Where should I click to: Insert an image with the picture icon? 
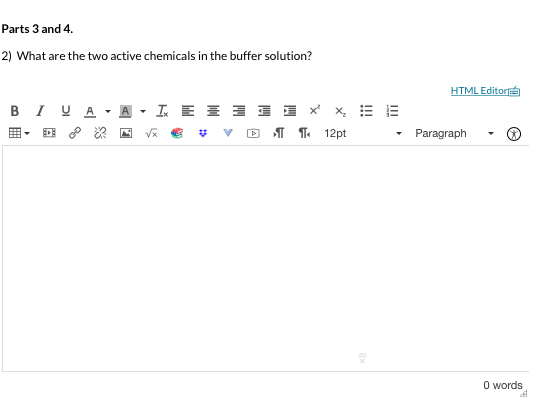(126, 133)
